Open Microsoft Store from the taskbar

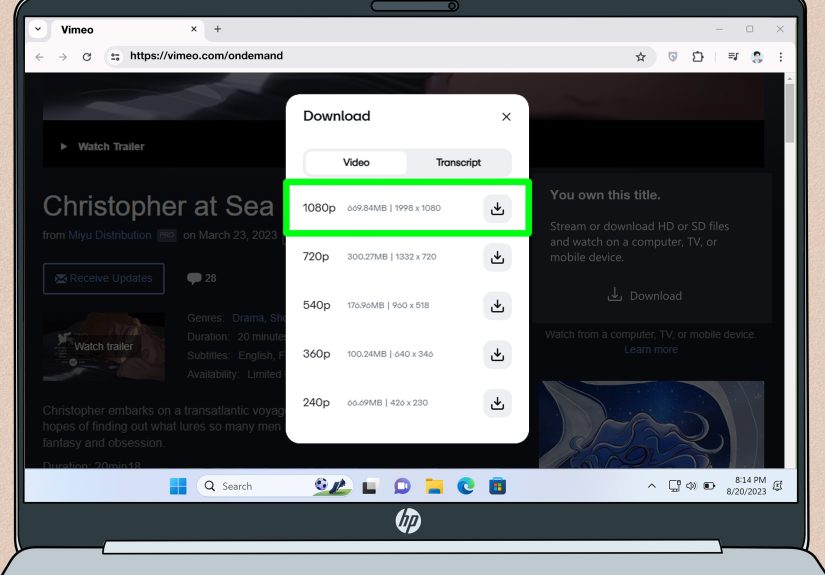coord(497,486)
